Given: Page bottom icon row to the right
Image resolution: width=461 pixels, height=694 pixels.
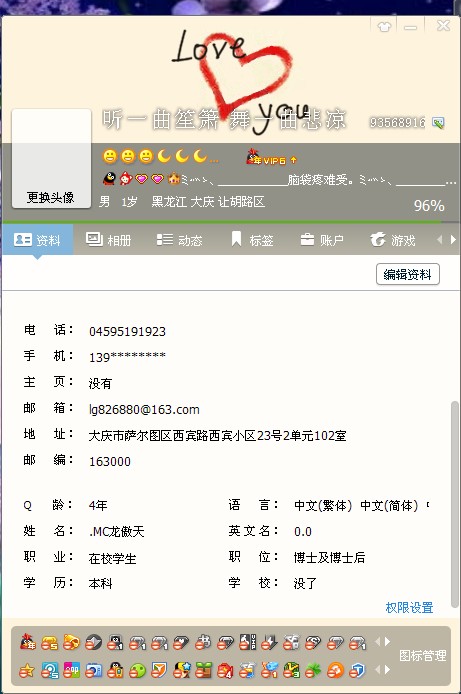Looking at the screenshot, I should [x=388, y=670].
